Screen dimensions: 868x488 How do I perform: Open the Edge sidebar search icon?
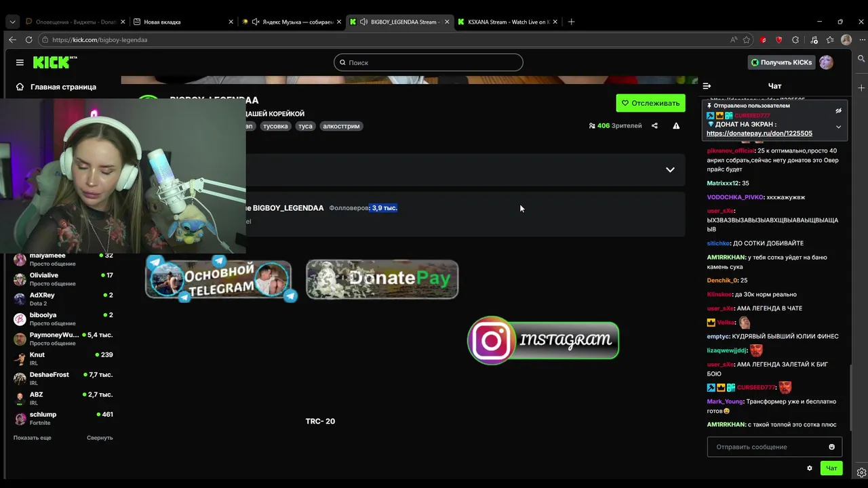pyautogui.click(x=861, y=59)
